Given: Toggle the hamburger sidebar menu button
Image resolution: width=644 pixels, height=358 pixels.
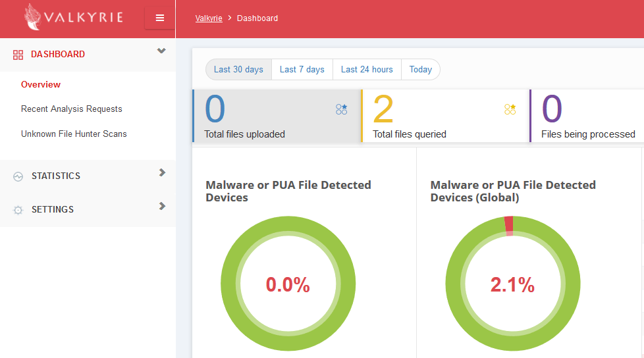Looking at the screenshot, I should (160, 18).
